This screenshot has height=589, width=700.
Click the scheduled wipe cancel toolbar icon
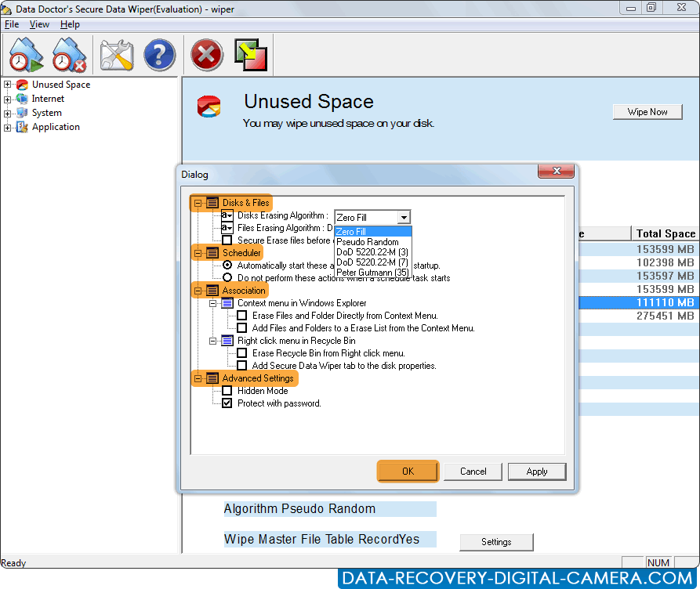tap(69, 56)
